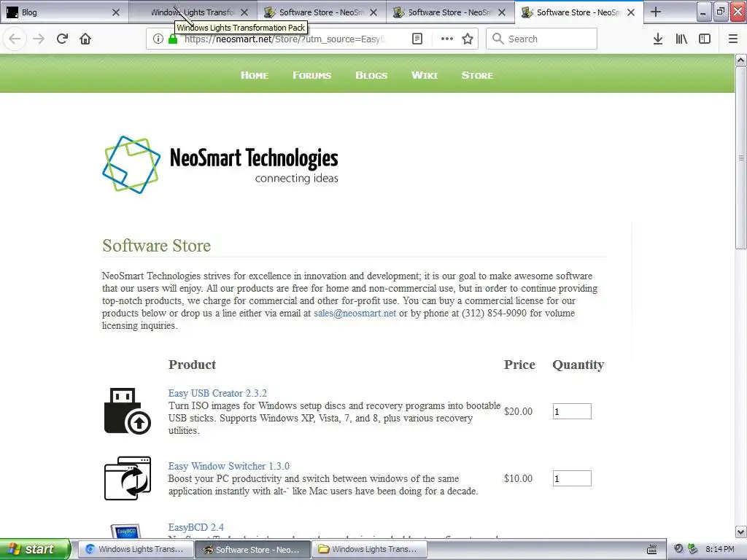Open the Easy Window Switcher 1.3.0 link
The image size is (747, 560).
coord(228,466)
